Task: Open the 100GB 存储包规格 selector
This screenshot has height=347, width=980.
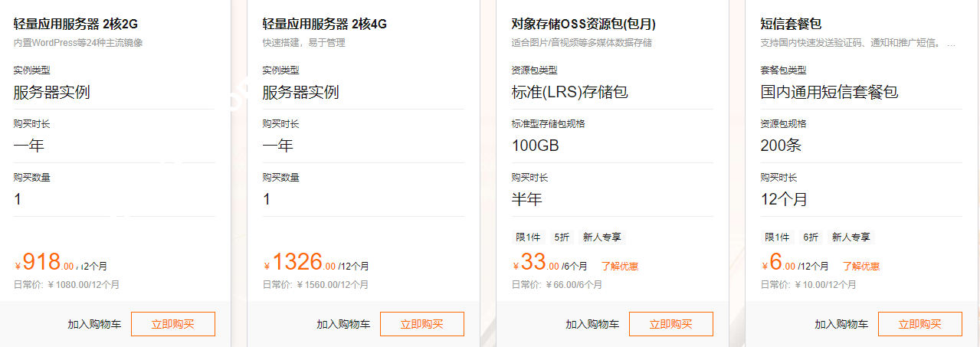Action: pyautogui.click(x=612, y=146)
